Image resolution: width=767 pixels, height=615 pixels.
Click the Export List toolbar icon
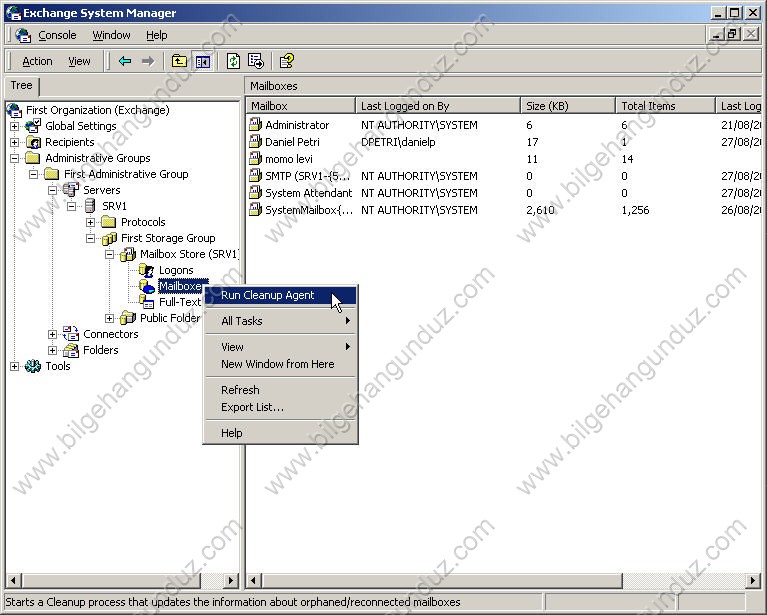point(256,61)
